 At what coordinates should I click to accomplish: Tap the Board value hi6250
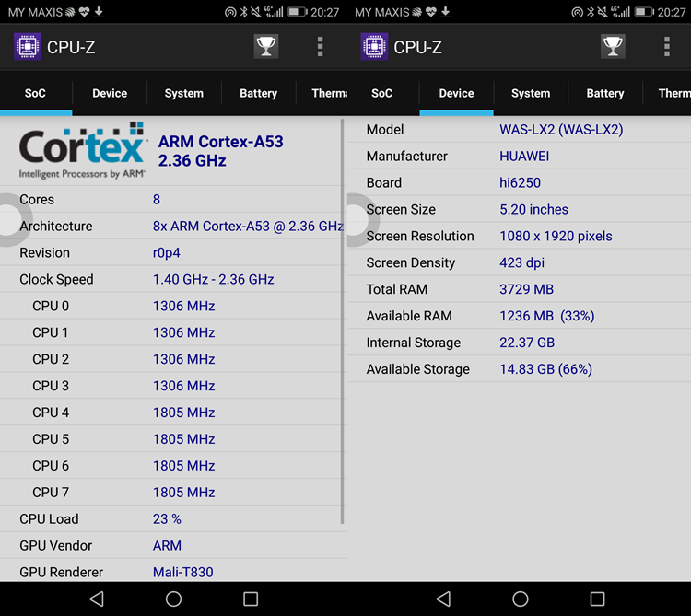tap(520, 182)
